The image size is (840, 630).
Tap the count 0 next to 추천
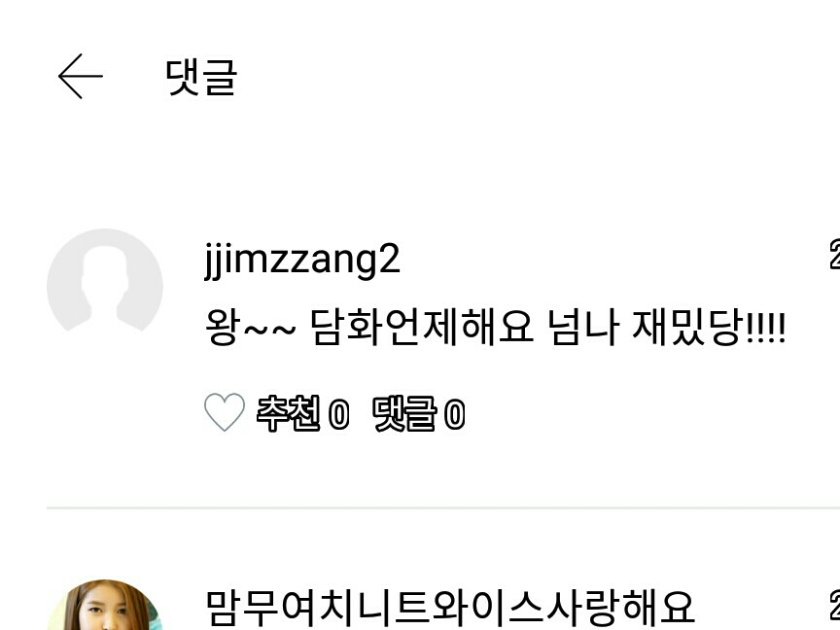(338, 414)
